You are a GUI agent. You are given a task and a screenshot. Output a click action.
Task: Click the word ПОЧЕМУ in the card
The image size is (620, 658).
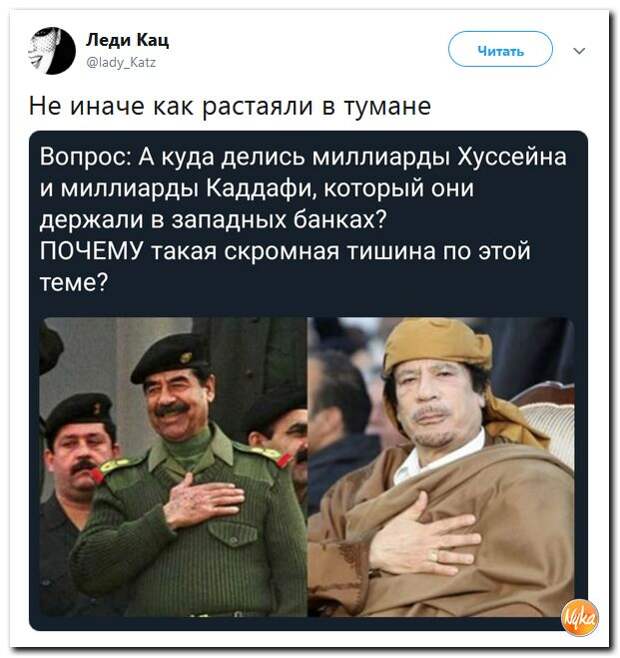[x=92, y=251]
